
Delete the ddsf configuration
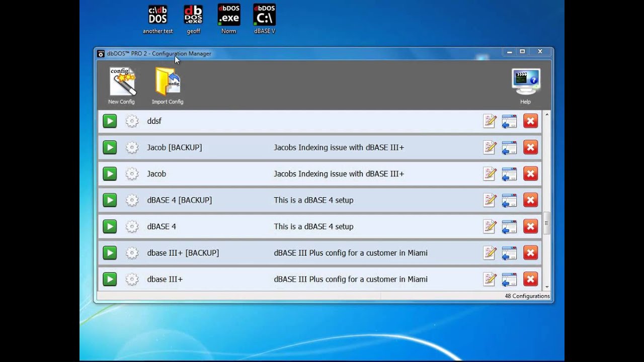(x=530, y=121)
